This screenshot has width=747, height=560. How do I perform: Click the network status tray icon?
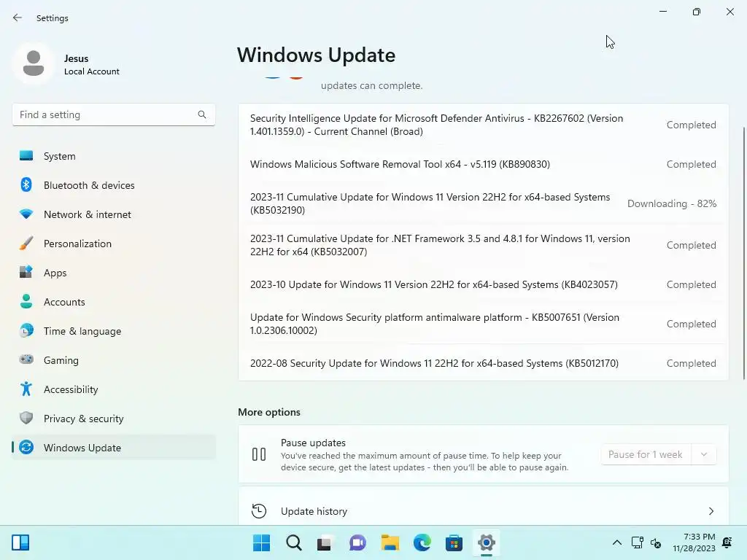tap(637, 542)
